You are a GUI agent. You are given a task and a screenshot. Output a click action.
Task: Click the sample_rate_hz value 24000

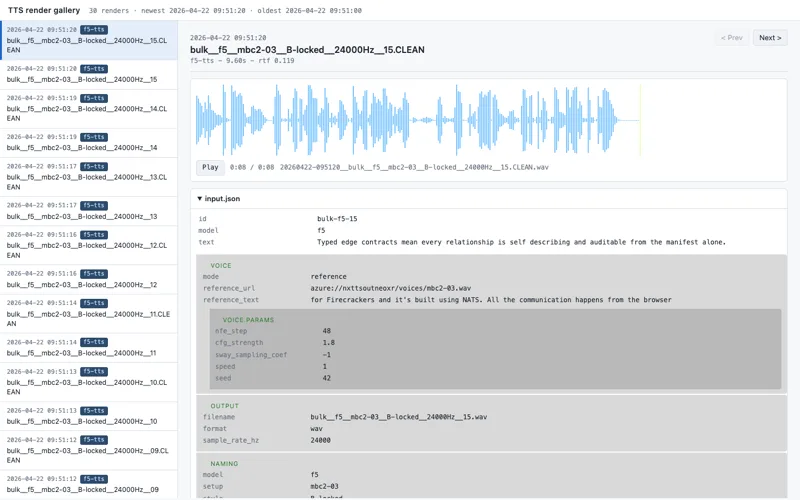[x=320, y=440]
